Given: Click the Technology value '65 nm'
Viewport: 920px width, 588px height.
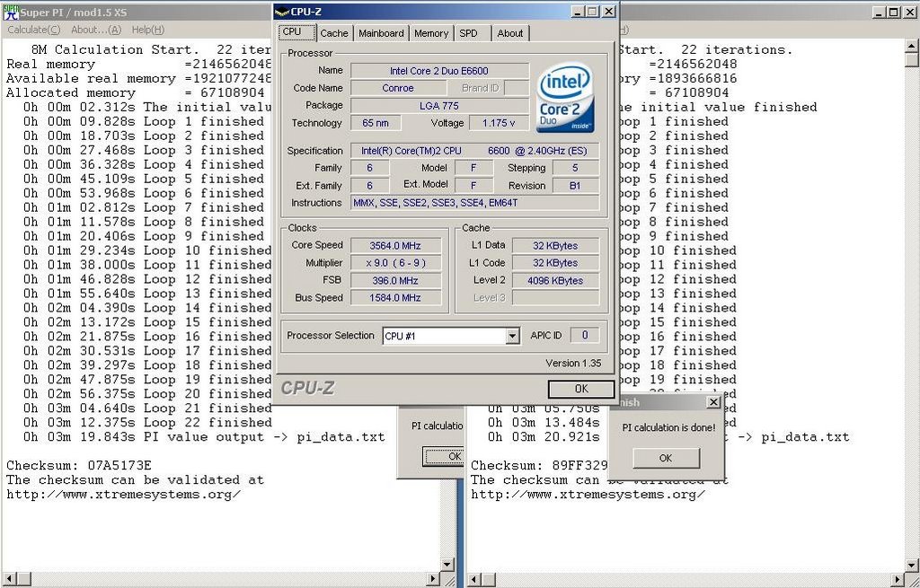Looking at the screenshot, I should [376, 123].
